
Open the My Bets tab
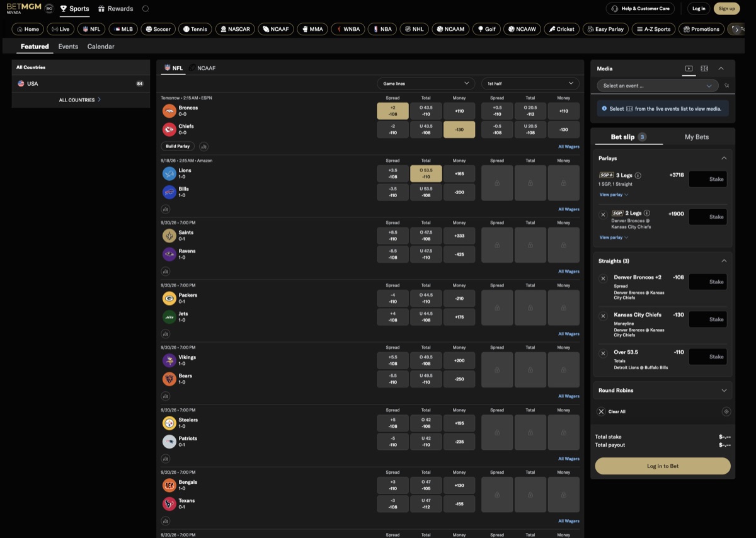pos(697,137)
